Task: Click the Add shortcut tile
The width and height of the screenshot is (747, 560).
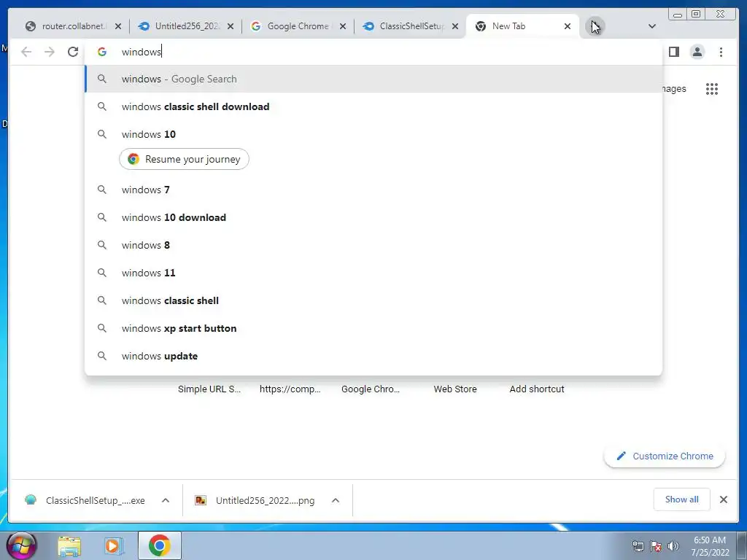Action: point(537,389)
